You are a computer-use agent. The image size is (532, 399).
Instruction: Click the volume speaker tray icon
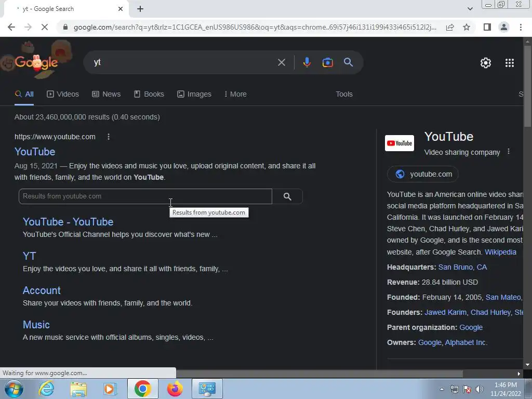point(479,389)
